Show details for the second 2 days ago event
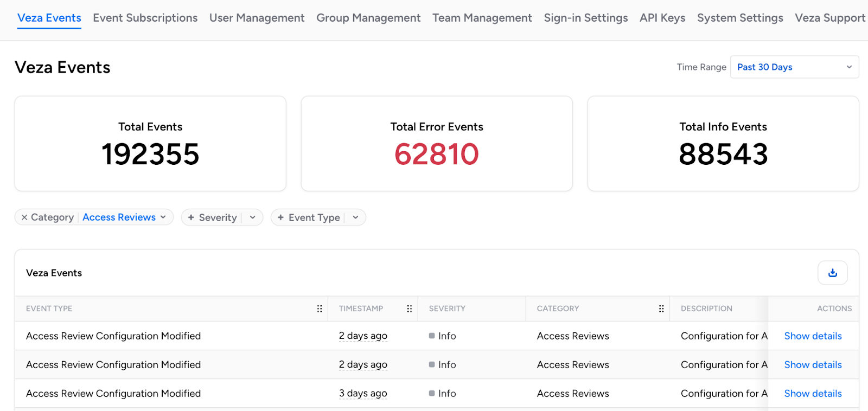 (813, 365)
